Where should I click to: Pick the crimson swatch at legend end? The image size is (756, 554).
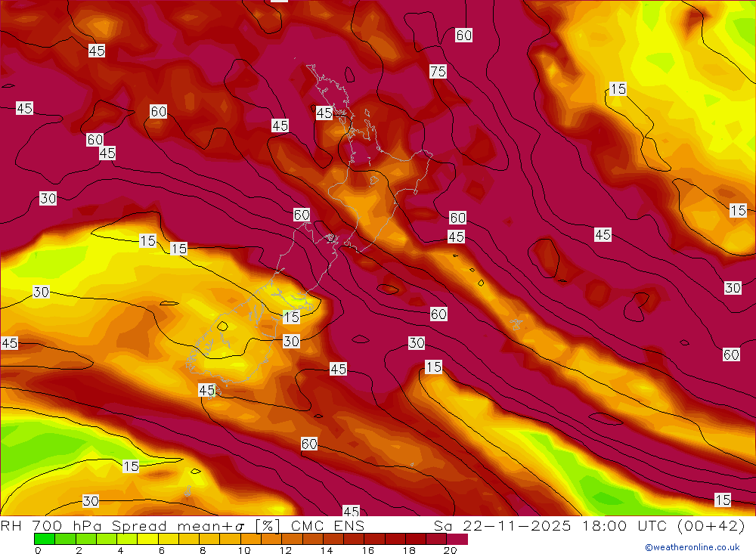pyautogui.click(x=457, y=539)
